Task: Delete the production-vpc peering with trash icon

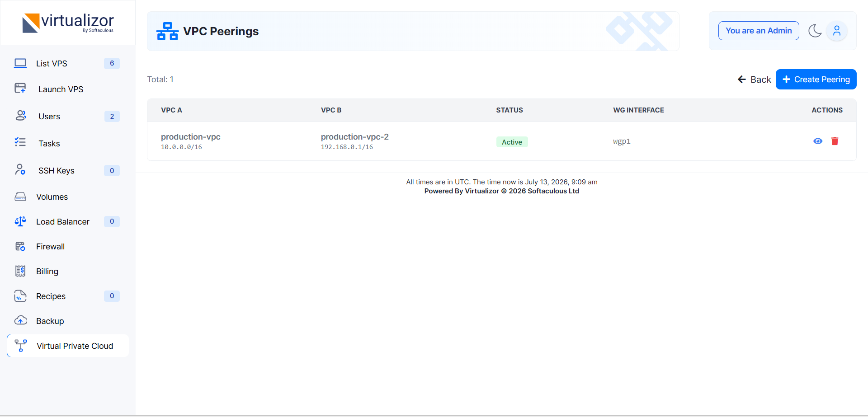Action: pyautogui.click(x=835, y=141)
